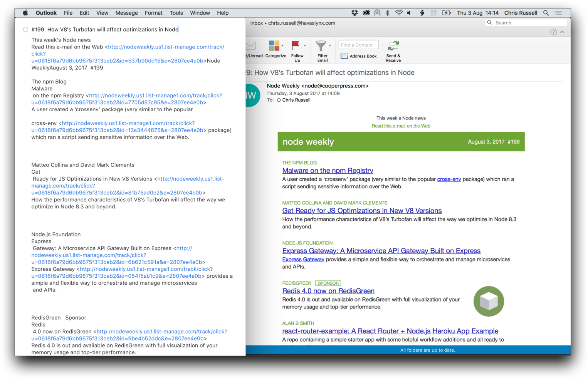The image size is (588, 379).
Task: Collapse the ribbon with the chevron
Action: point(562,32)
